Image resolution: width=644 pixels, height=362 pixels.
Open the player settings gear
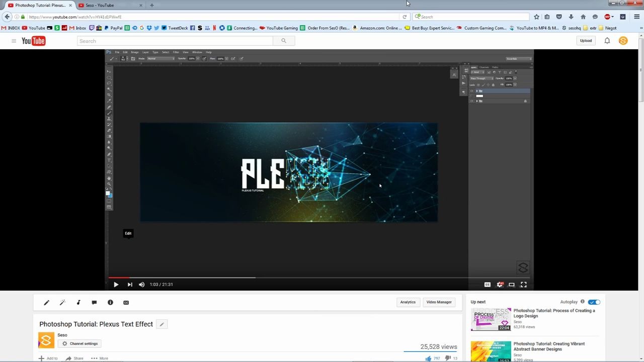point(500,285)
